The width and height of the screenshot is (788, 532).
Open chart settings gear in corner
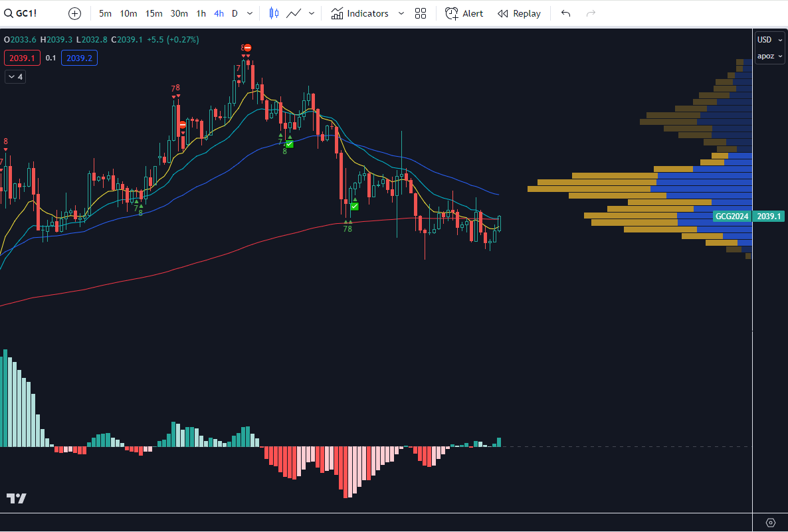(x=771, y=523)
